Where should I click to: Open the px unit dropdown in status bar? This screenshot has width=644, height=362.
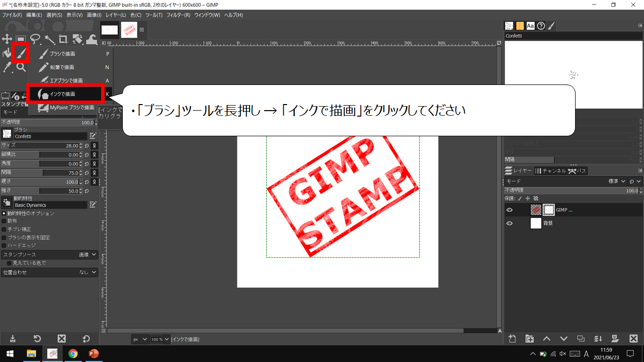click(140, 339)
